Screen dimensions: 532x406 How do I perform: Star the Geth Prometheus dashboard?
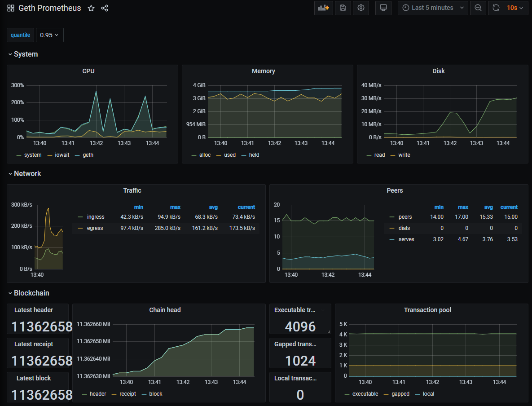click(x=91, y=9)
